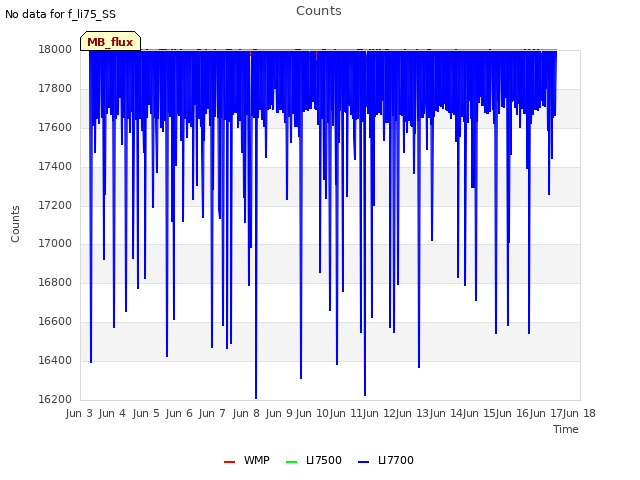Click the Jun 11 x-axis date label
Screen dimensions: 640x480
point(345,413)
